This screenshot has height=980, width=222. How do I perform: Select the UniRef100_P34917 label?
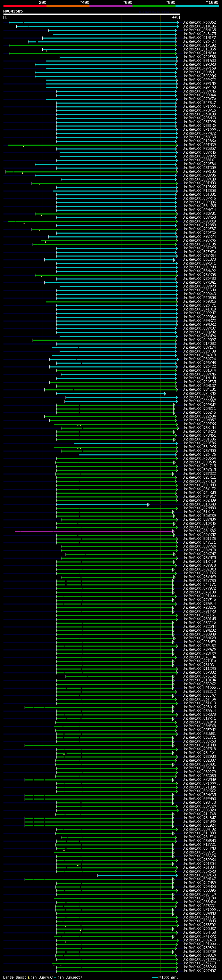199,497
